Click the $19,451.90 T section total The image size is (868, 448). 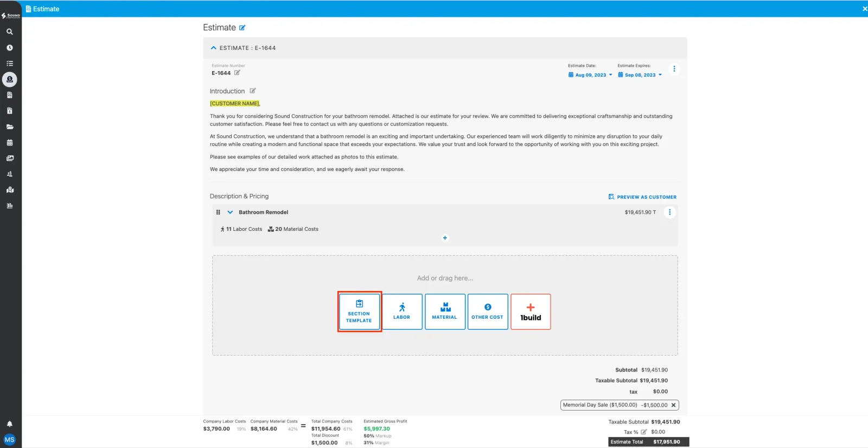pos(640,212)
